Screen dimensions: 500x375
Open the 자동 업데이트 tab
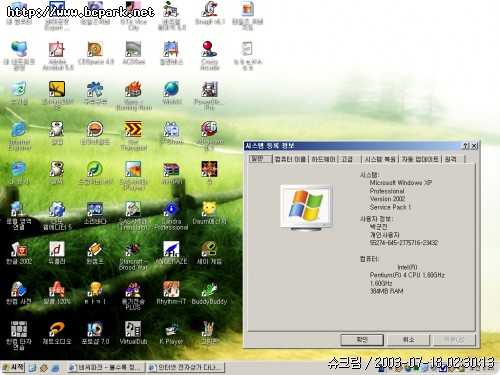420,159
